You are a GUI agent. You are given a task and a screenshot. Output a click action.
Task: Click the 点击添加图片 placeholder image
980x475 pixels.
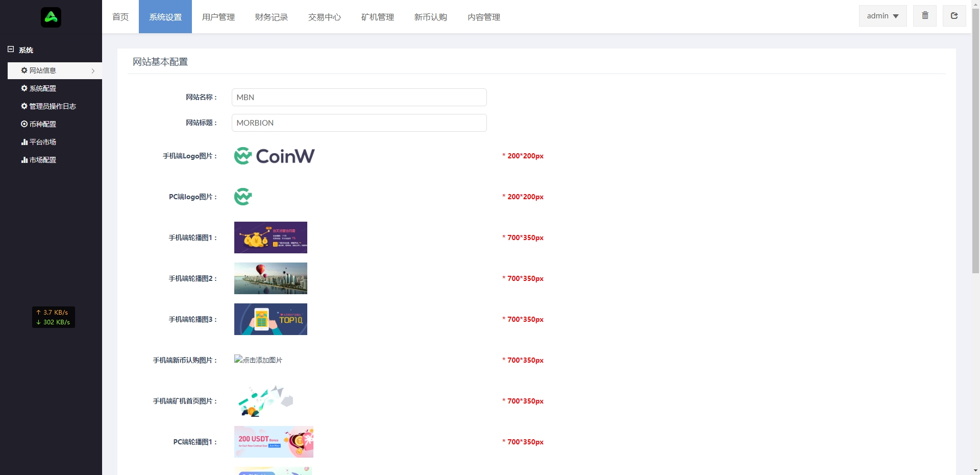click(x=258, y=360)
